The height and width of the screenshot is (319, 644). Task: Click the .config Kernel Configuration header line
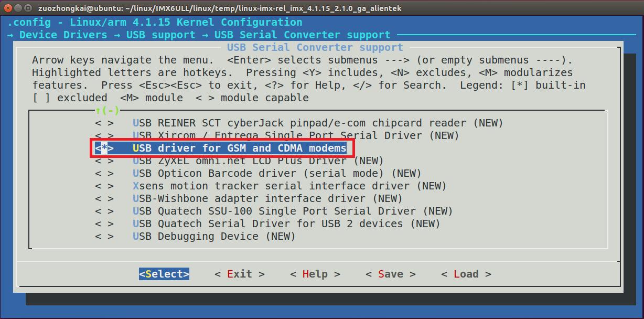(x=155, y=22)
